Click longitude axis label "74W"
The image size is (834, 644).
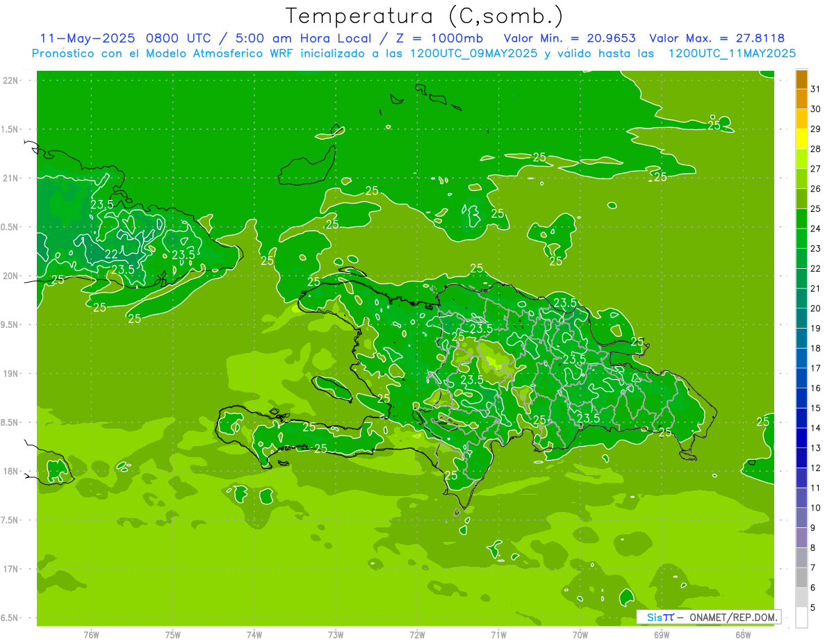point(254,635)
